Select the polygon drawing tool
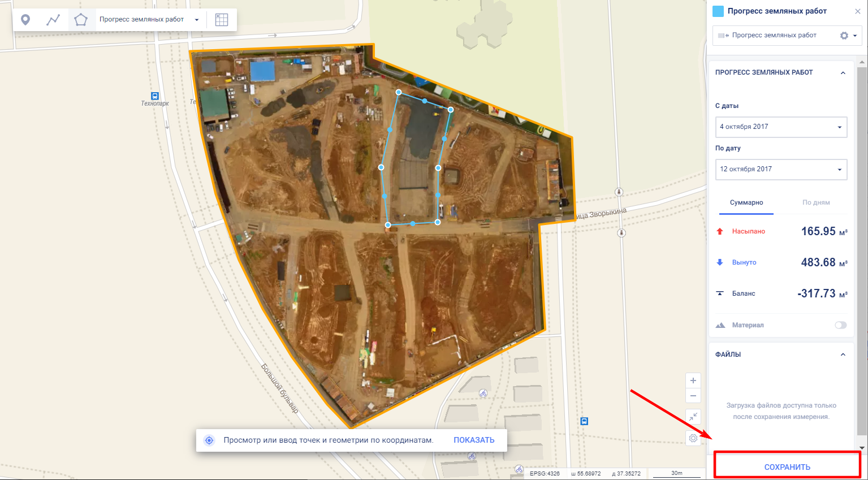This screenshot has height=480, width=868. (x=81, y=20)
